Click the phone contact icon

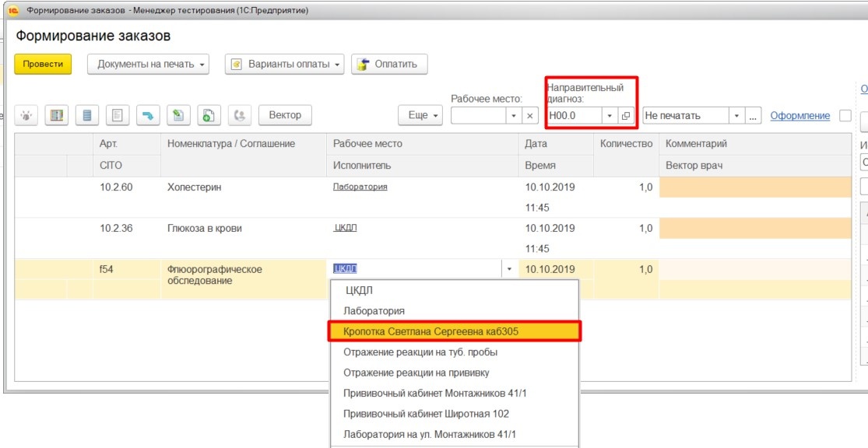238,115
